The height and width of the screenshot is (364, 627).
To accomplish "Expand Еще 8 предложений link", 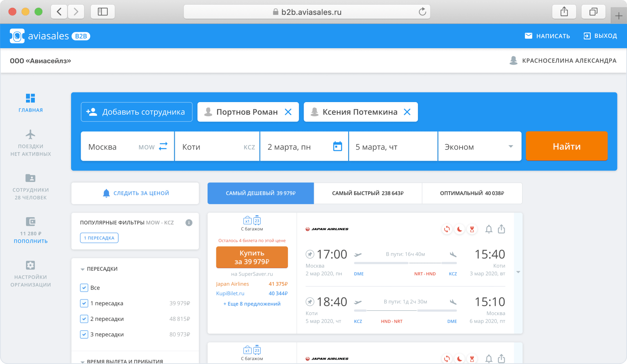I will tap(252, 304).
